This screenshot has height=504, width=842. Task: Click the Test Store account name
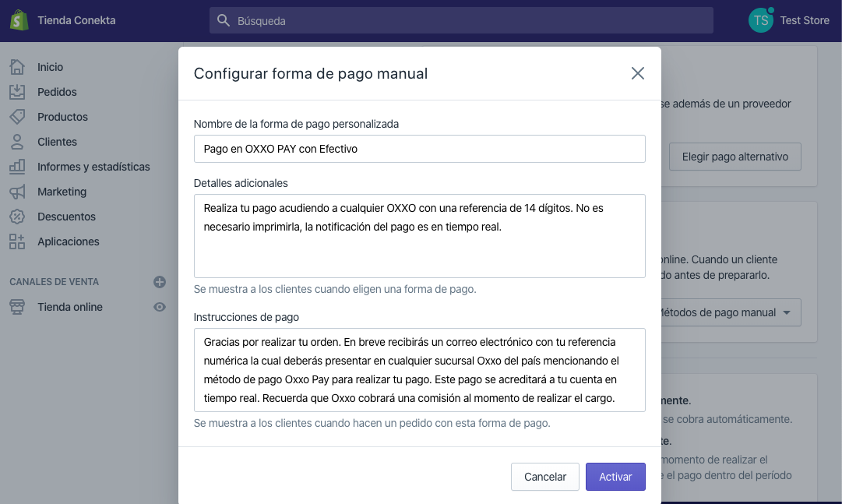pyautogui.click(x=805, y=20)
